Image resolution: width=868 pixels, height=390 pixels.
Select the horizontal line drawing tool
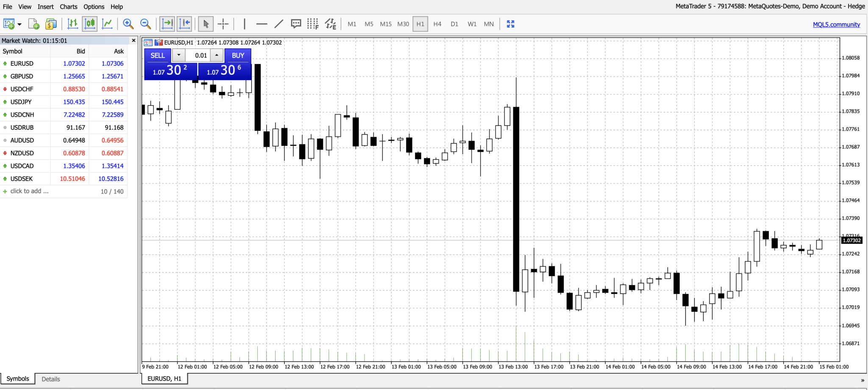coord(262,24)
